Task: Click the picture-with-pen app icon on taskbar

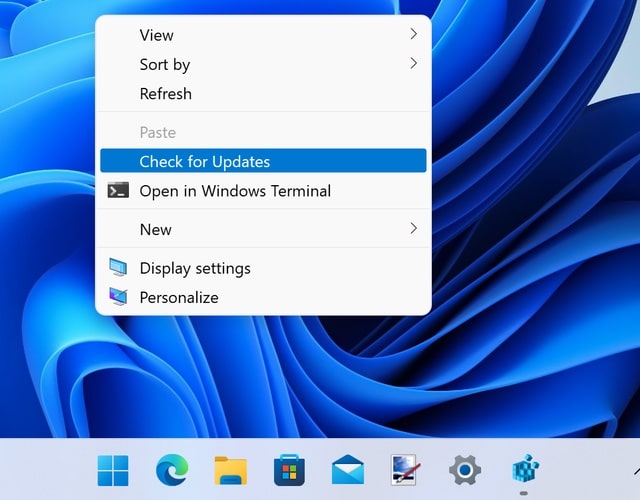Action: click(x=406, y=469)
